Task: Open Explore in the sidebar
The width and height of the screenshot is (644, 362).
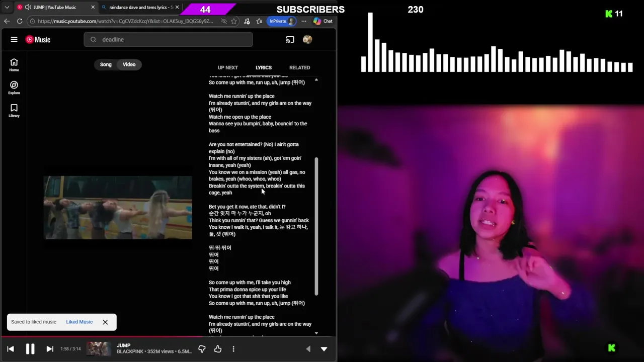Action: 14,88
